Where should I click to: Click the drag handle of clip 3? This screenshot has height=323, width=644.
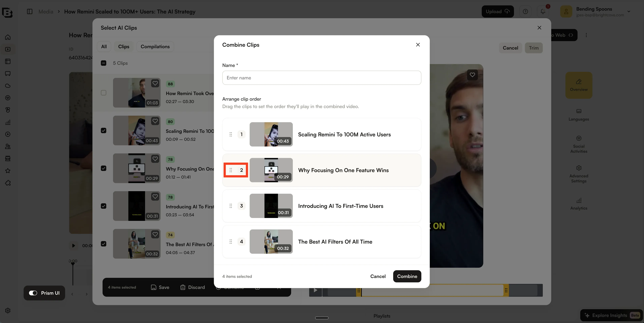[x=231, y=206]
